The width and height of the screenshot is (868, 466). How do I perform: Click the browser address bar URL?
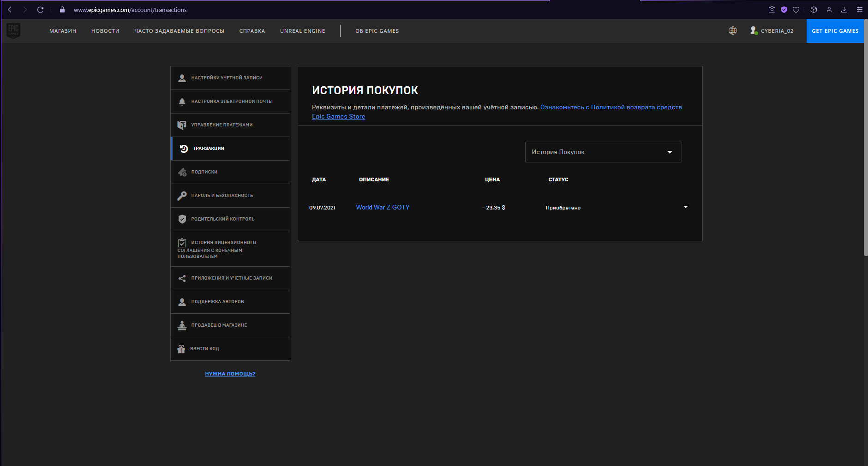pos(130,10)
